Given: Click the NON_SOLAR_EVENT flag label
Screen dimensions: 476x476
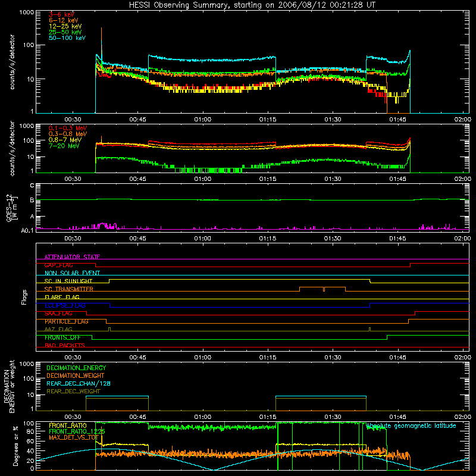Looking at the screenshot, I should pyautogui.click(x=72, y=273).
